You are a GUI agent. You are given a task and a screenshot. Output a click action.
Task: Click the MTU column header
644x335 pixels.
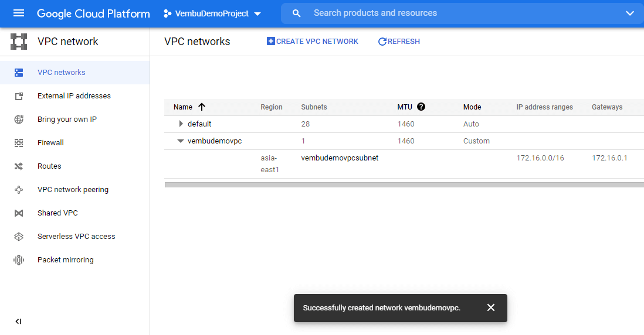click(405, 107)
